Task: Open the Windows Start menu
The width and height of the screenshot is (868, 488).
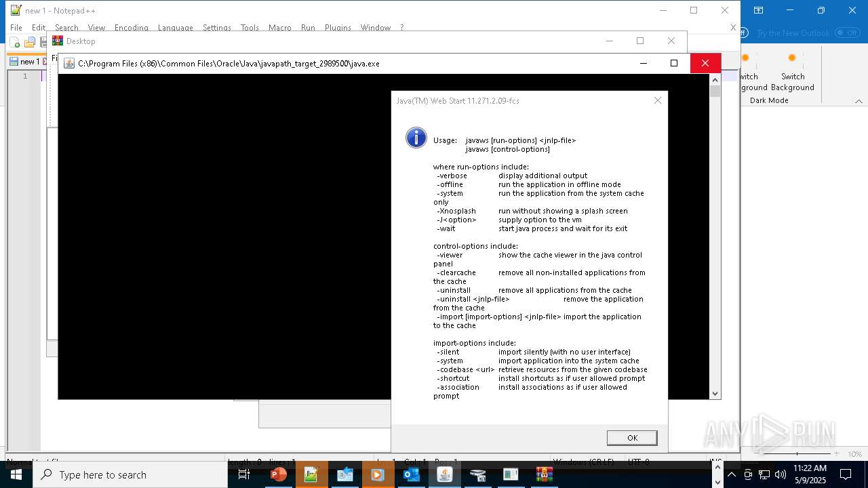Action: click(x=16, y=474)
